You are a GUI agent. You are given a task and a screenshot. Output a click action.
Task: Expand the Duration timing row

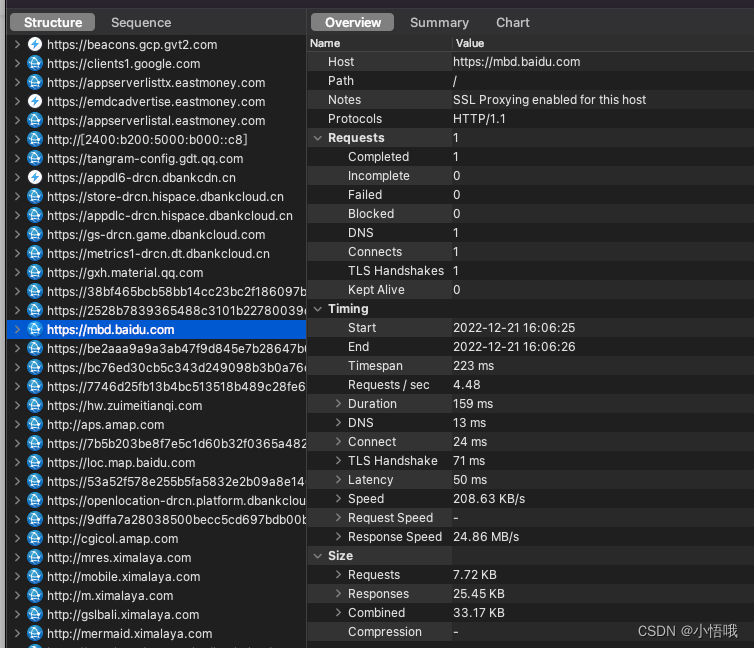coord(339,403)
